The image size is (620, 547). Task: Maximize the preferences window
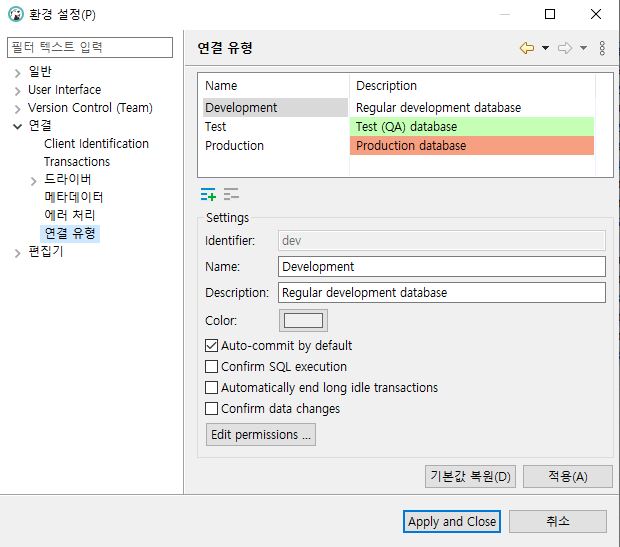[550, 14]
